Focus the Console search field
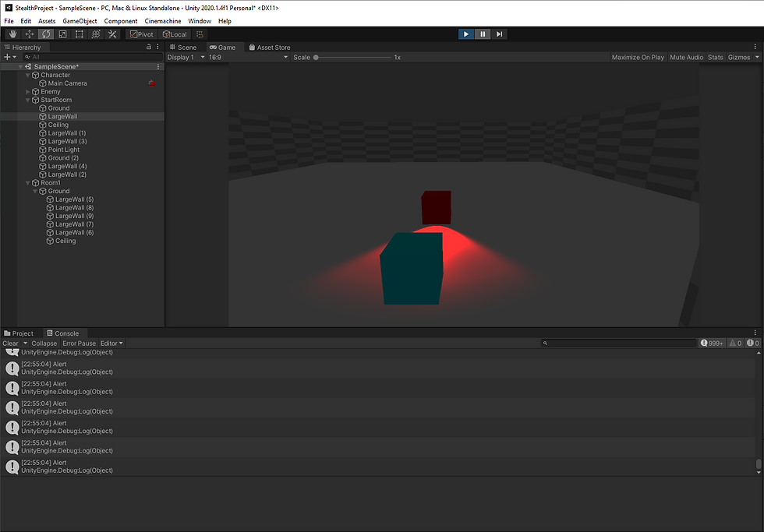The width and height of the screenshot is (764, 532). pos(619,344)
